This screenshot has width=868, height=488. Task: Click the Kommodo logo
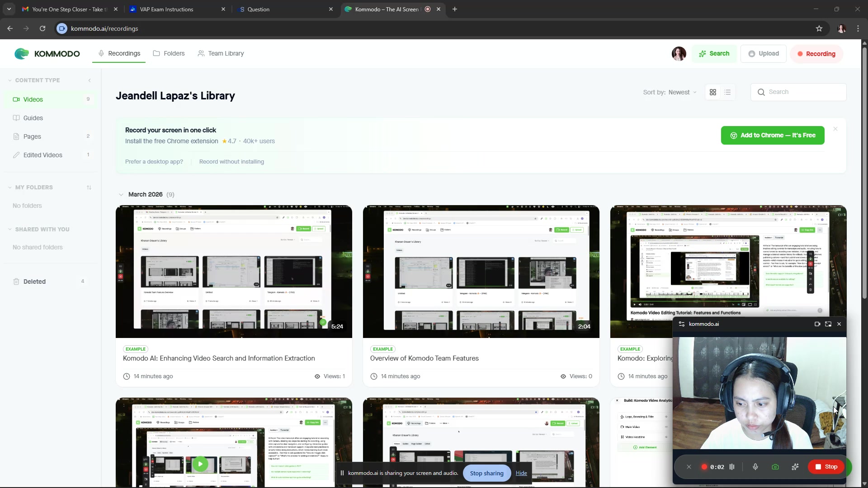pos(47,54)
